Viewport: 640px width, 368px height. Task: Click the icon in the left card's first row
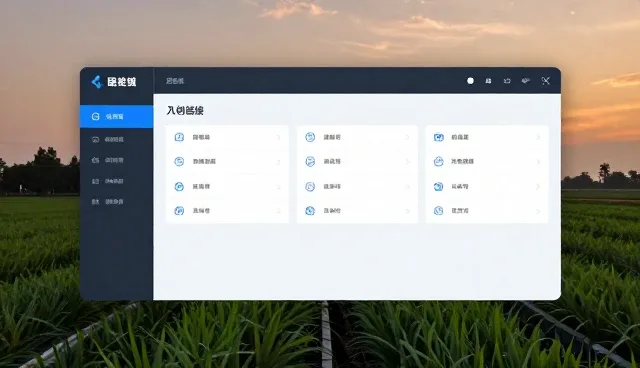(179, 137)
